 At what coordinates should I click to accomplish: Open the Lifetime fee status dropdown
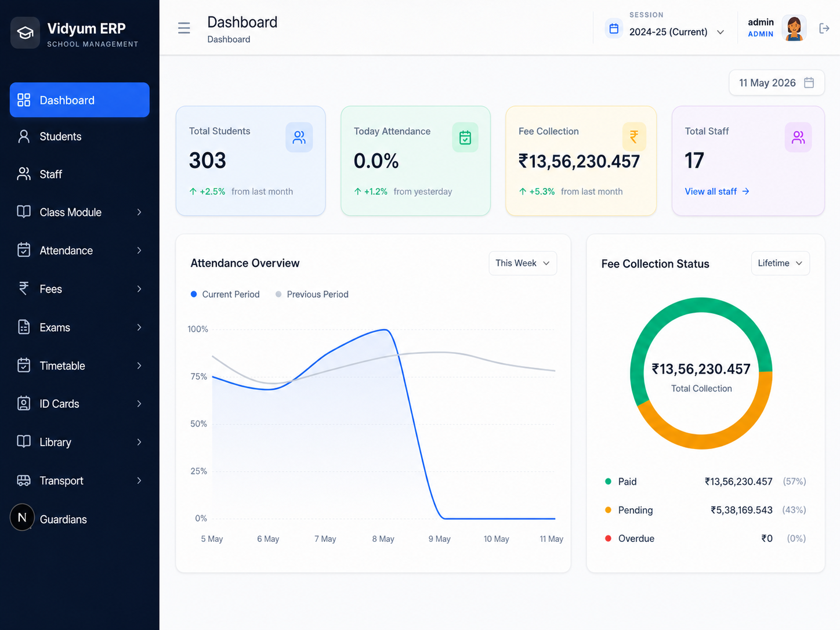click(x=780, y=263)
